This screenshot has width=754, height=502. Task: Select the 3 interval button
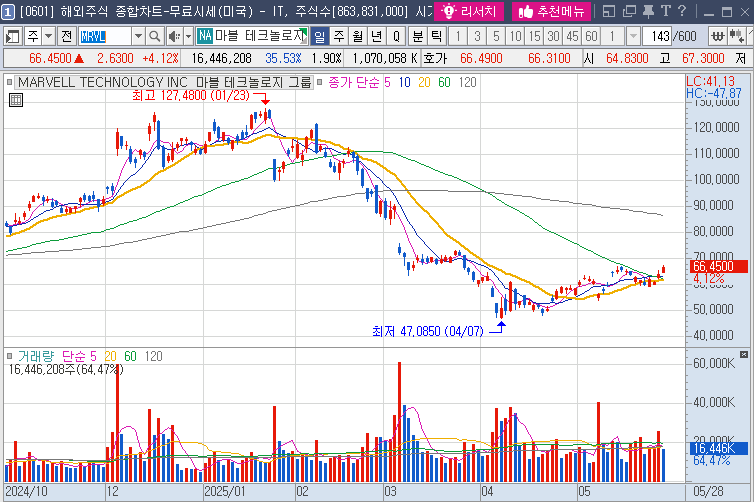coord(477,36)
